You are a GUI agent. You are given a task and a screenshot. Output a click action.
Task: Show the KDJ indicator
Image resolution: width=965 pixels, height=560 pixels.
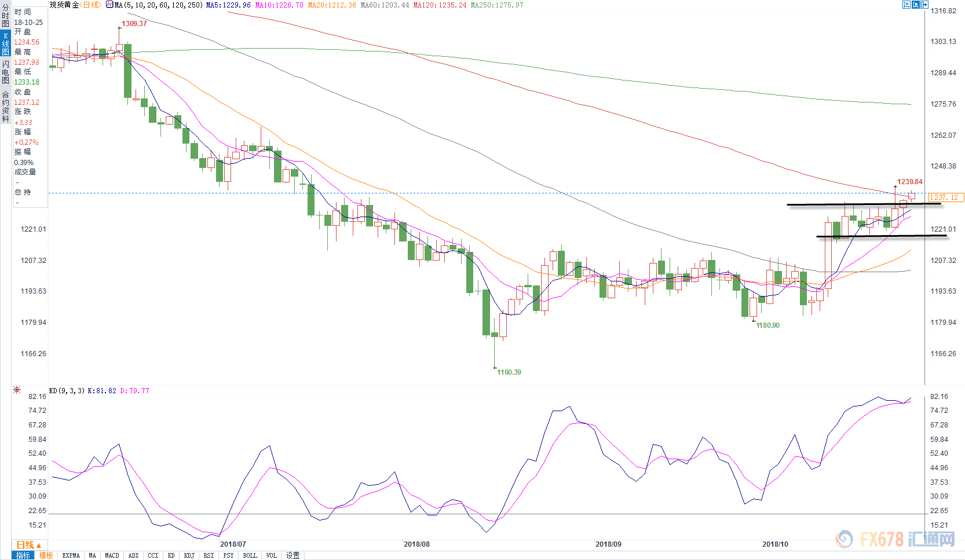189,555
